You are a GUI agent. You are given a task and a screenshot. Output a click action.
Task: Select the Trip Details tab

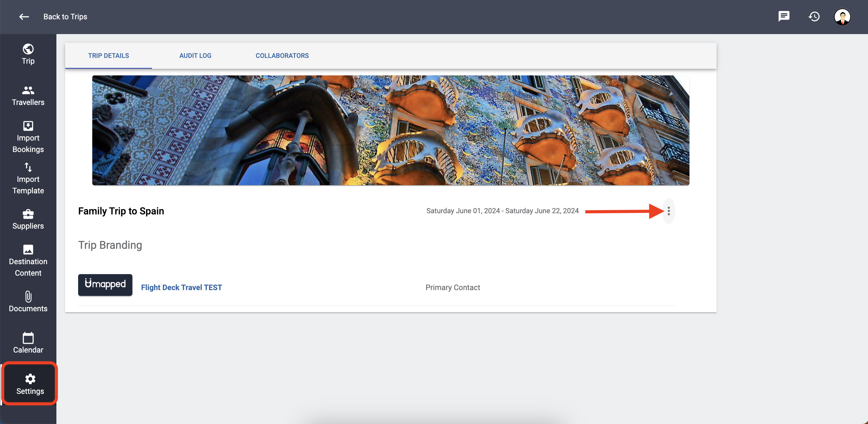pos(109,55)
